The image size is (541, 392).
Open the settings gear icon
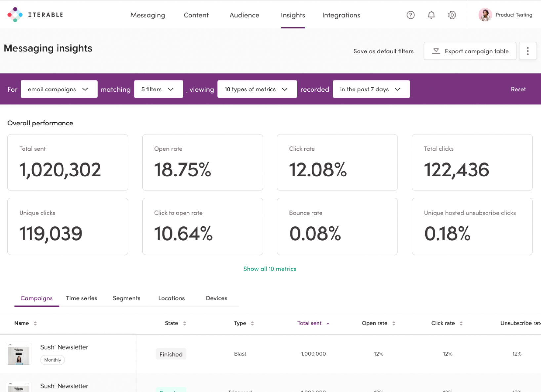pyautogui.click(x=452, y=15)
